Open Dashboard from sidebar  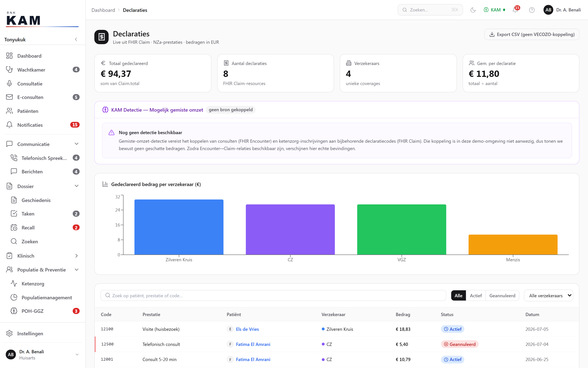43,56
